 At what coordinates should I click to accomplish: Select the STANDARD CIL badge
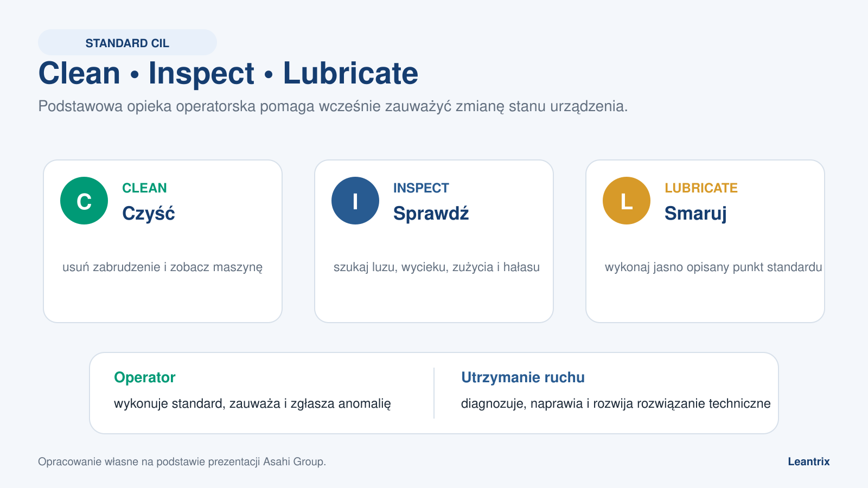(x=127, y=43)
